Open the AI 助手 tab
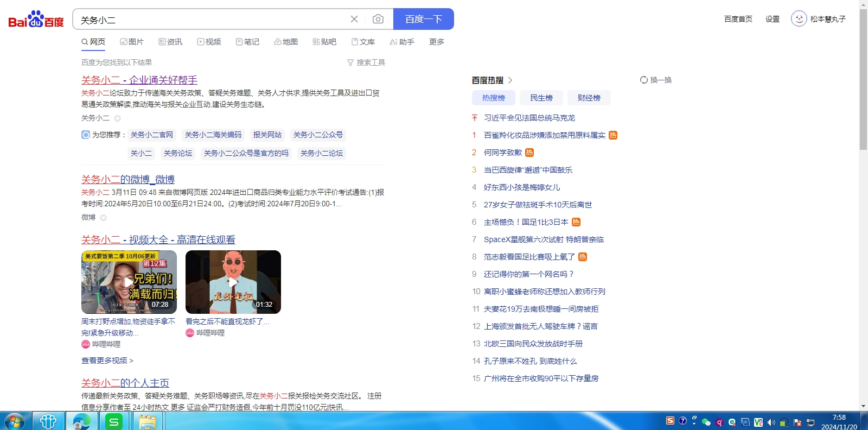 (402, 42)
